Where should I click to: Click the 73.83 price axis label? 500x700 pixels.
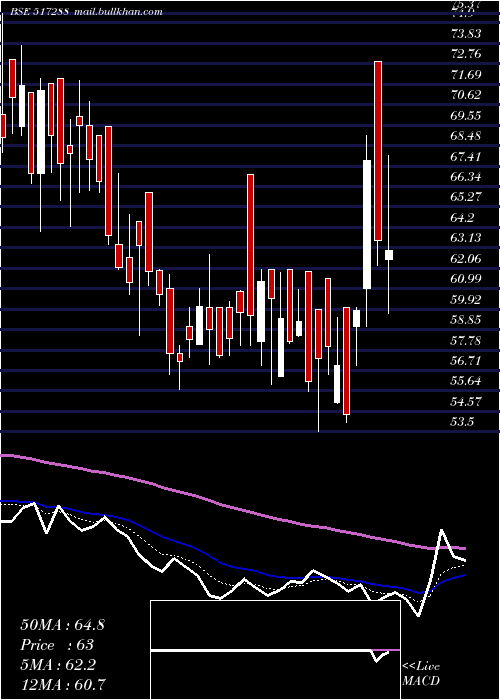(x=466, y=34)
